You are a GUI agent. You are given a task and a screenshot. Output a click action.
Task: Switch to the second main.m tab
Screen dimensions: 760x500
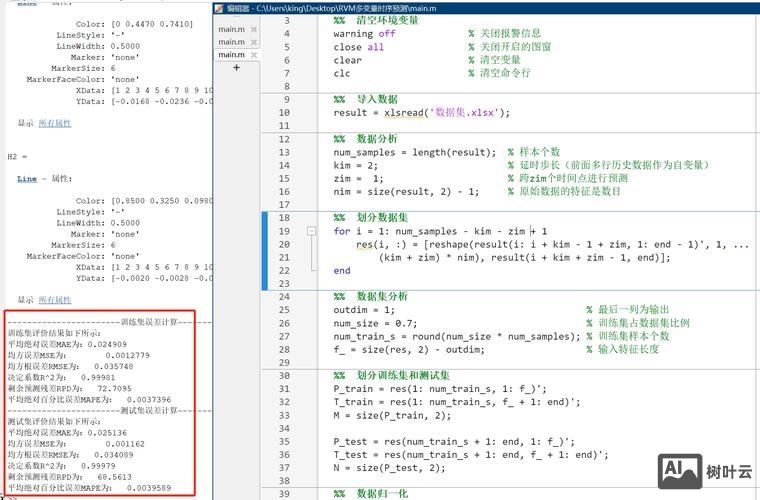(231, 42)
